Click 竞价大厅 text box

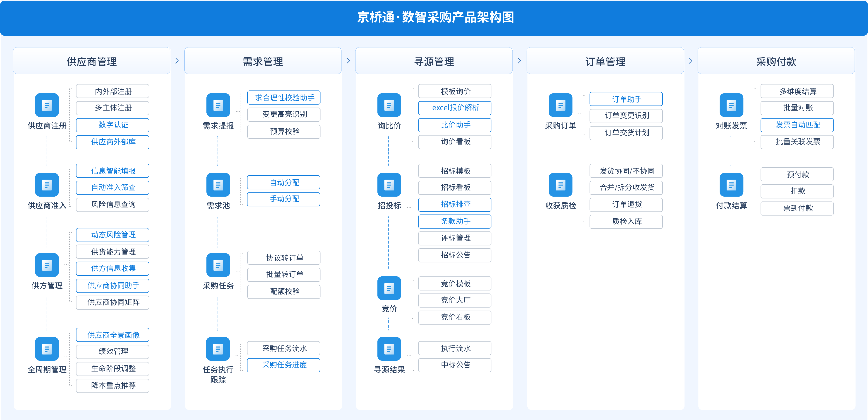[455, 300]
